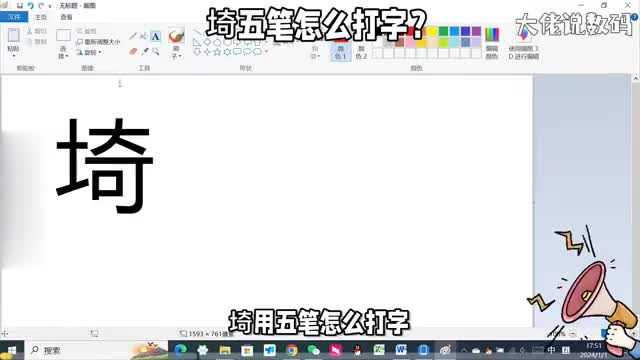Pick the purple color swatch
This screenshot has width=640, height=360.
476,31
